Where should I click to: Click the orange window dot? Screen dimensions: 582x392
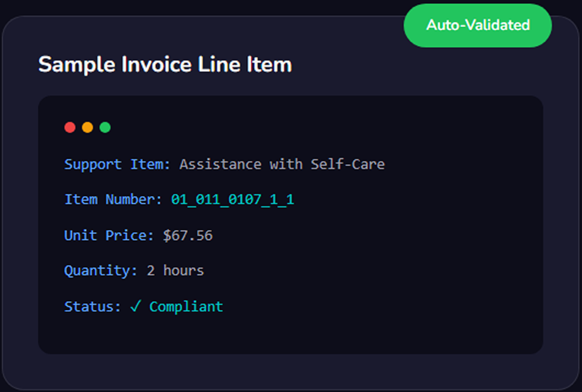tap(88, 128)
